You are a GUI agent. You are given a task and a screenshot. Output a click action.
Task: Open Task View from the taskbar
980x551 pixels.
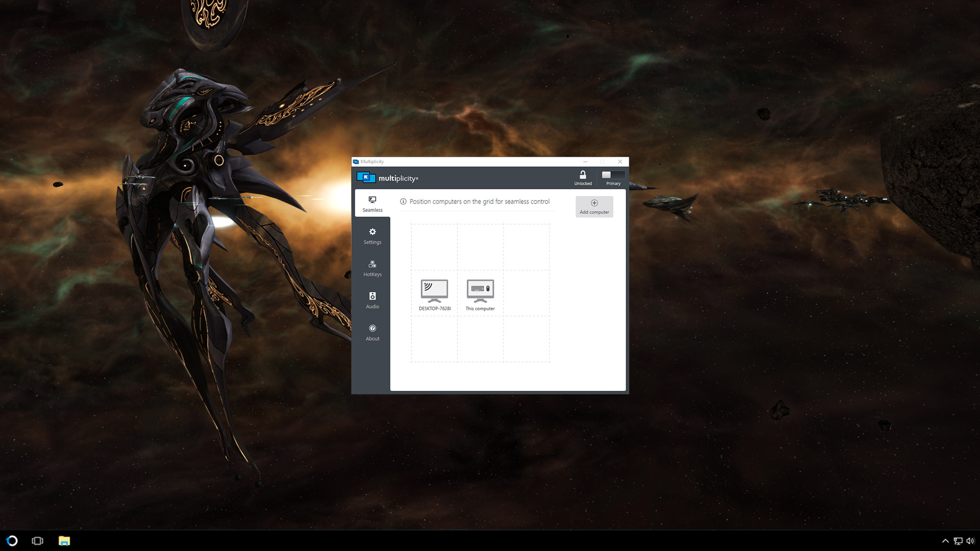(37, 541)
